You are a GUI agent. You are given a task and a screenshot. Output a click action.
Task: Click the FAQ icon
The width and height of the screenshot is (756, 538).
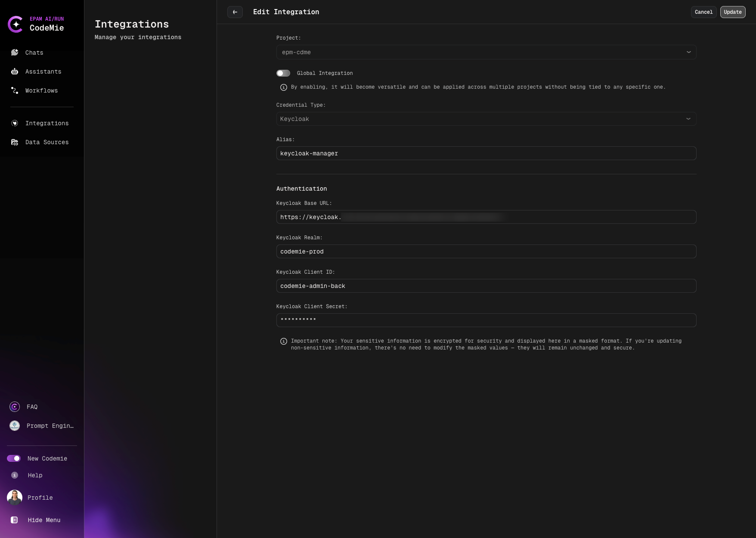(x=14, y=406)
